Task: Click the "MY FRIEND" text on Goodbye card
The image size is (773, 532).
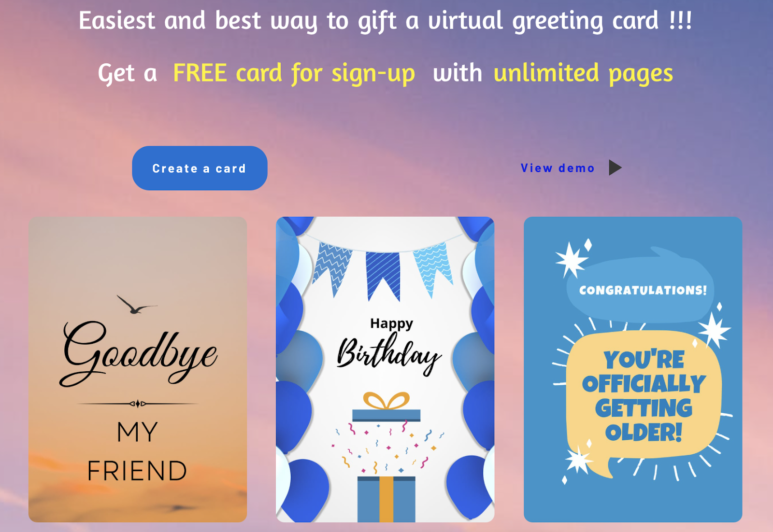Action: (137, 451)
